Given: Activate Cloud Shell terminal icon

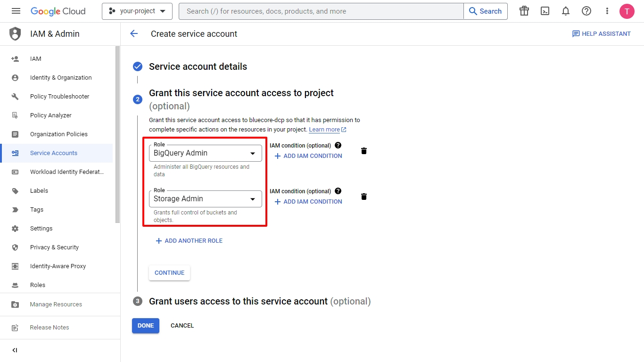Looking at the screenshot, I should click(x=545, y=11).
